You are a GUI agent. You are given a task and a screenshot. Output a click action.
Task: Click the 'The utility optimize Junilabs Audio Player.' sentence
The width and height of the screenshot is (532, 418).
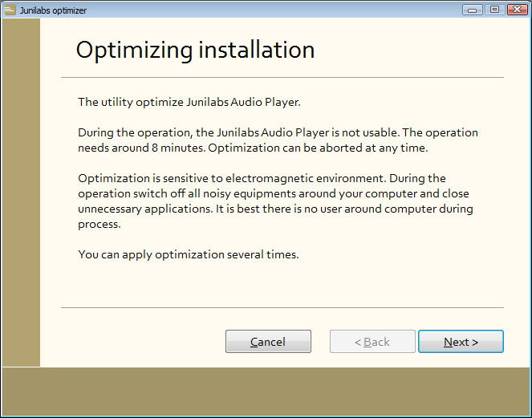click(189, 102)
